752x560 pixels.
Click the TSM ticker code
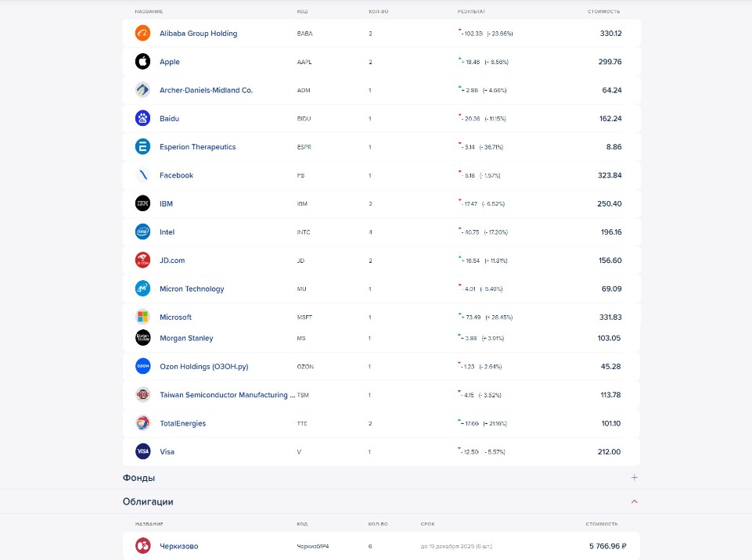303,395
